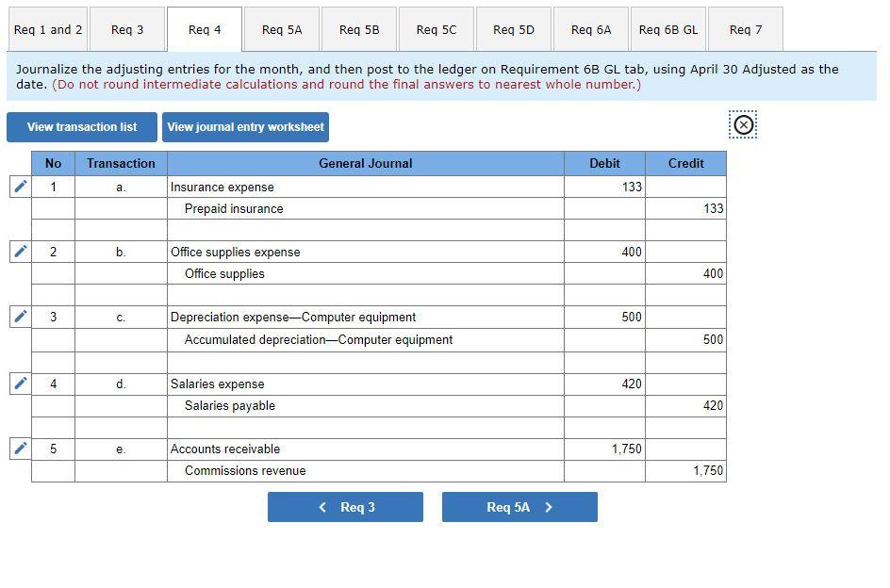This screenshot has width=890, height=588.
Task: Select the pencil icon next to entry 4
Action: click(19, 383)
